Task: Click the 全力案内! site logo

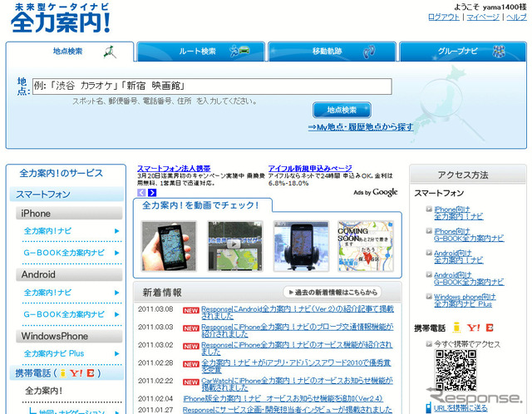Action: click(61, 17)
